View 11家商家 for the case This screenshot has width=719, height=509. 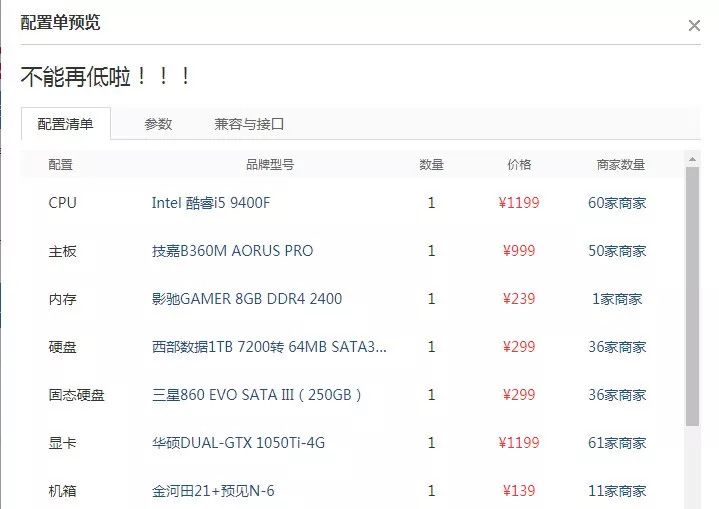(617, 491)
